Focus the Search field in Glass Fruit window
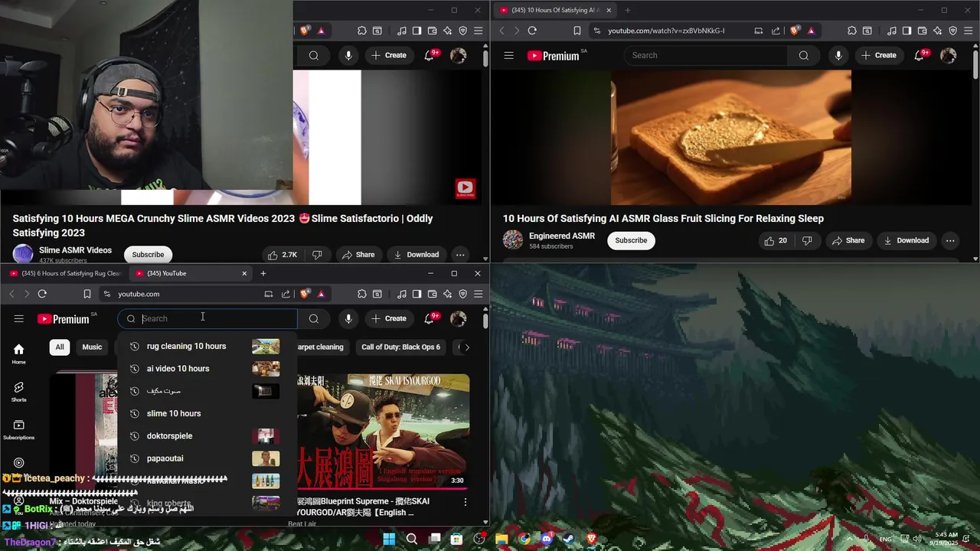Viewport: 980px width, 551px height. click(706, 55)
